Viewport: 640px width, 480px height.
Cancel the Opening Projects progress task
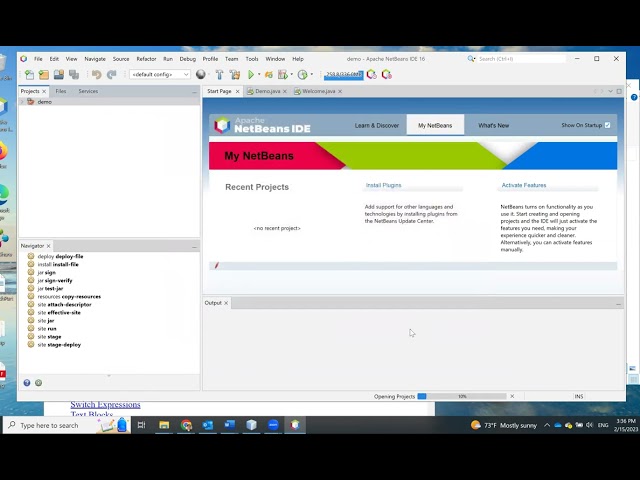[512, 396]
